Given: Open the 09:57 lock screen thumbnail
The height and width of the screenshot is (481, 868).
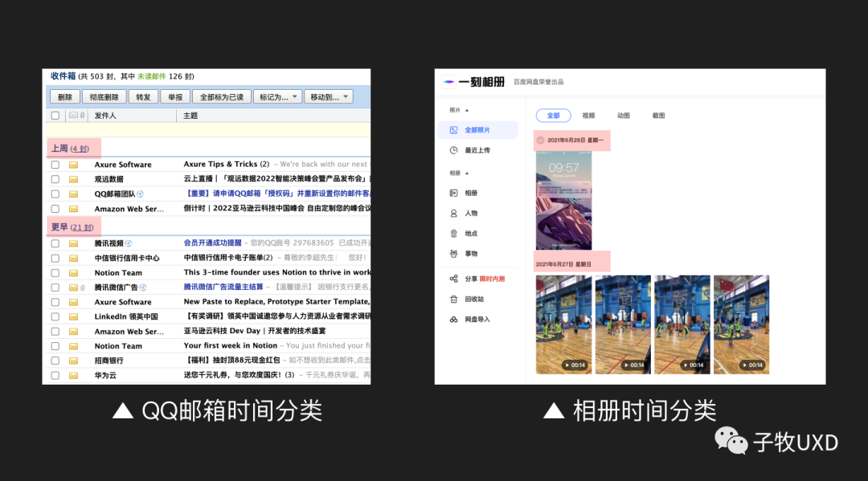Looking at the screenshot, I should click(x=563, y=201).
